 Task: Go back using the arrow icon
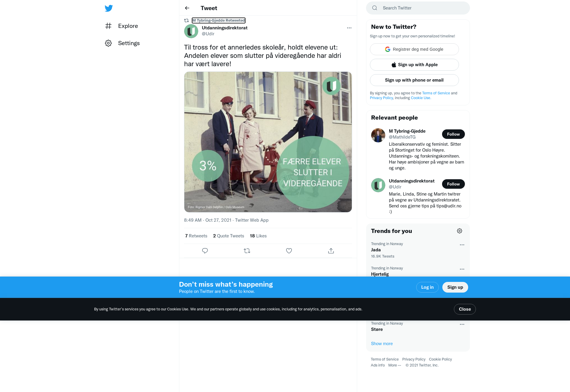[x=187, y=8]
